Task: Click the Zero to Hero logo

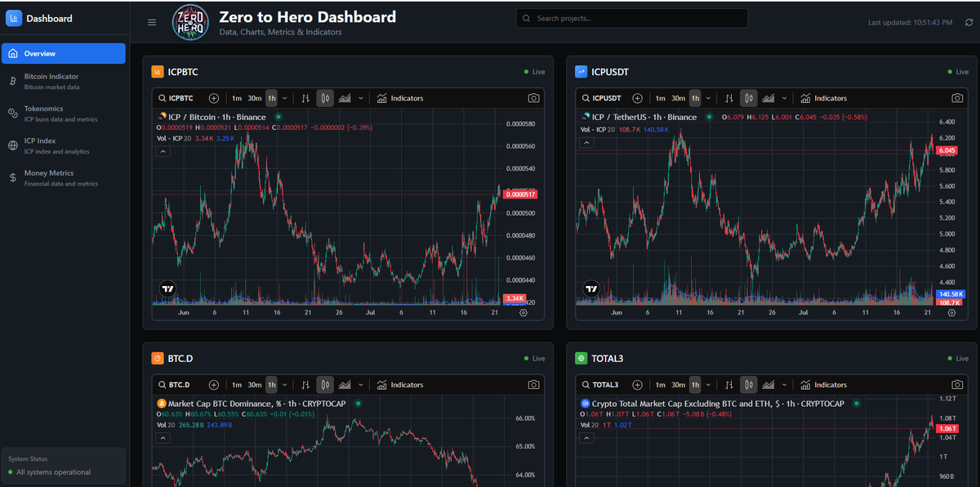Action: (190, 22)
